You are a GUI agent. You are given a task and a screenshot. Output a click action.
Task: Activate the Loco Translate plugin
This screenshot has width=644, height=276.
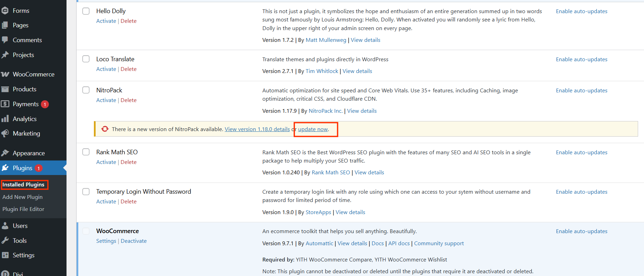[106, 69]
